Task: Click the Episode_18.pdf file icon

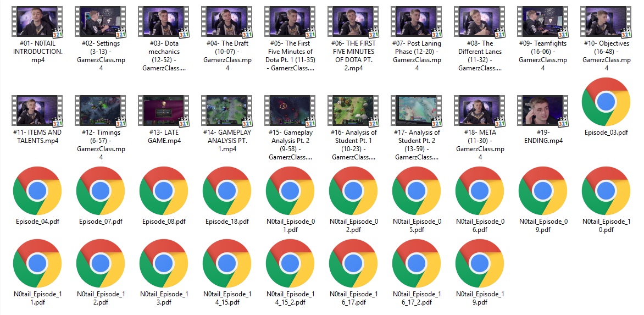Action: tap(227, 191)
